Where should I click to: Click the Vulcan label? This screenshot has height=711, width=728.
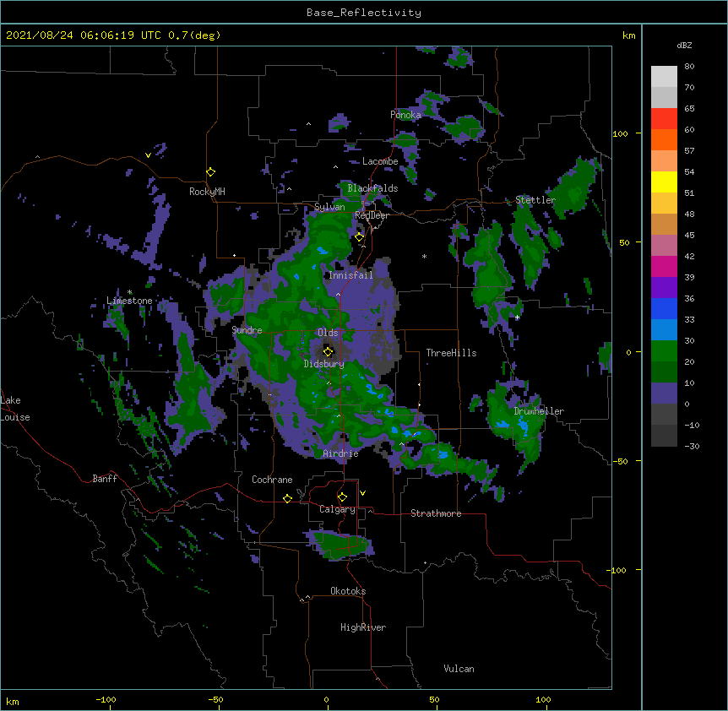[x=459, y=669]
